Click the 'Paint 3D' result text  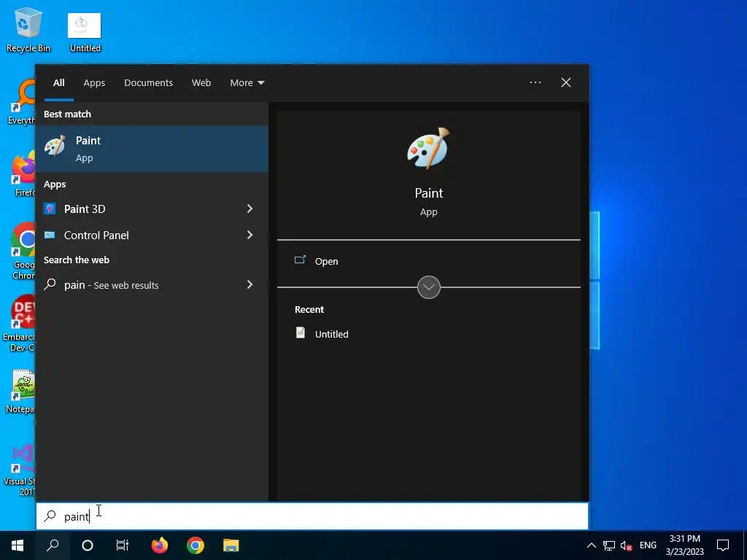85,209
